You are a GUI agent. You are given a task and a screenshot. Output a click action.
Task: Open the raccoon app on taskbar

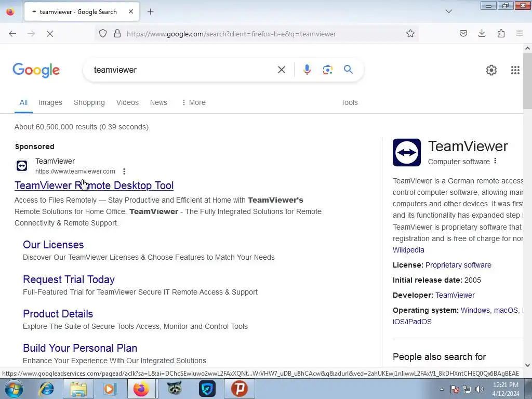174,389
